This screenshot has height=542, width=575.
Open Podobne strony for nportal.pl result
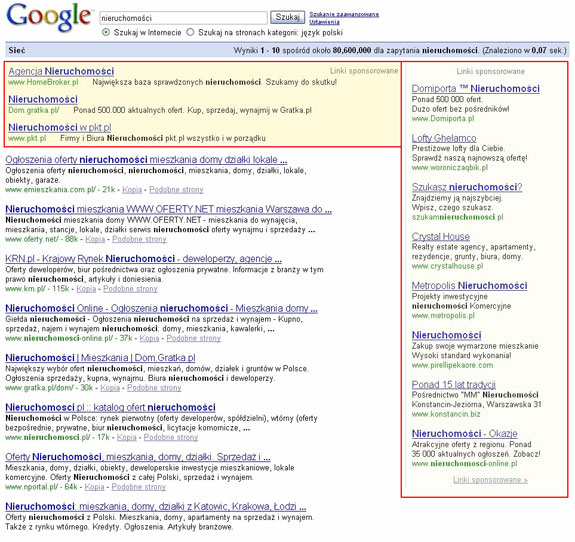point(139,487)
